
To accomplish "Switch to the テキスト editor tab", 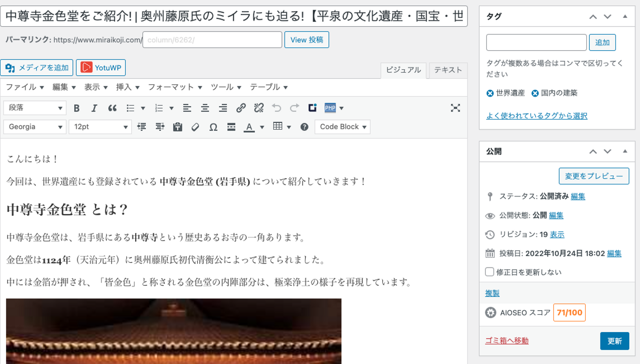I will pyautogui.click(x=448, y=70).
